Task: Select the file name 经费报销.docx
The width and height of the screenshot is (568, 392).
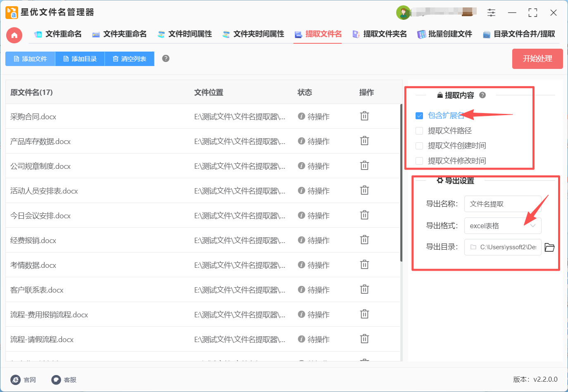Action: tap(33, 241)
